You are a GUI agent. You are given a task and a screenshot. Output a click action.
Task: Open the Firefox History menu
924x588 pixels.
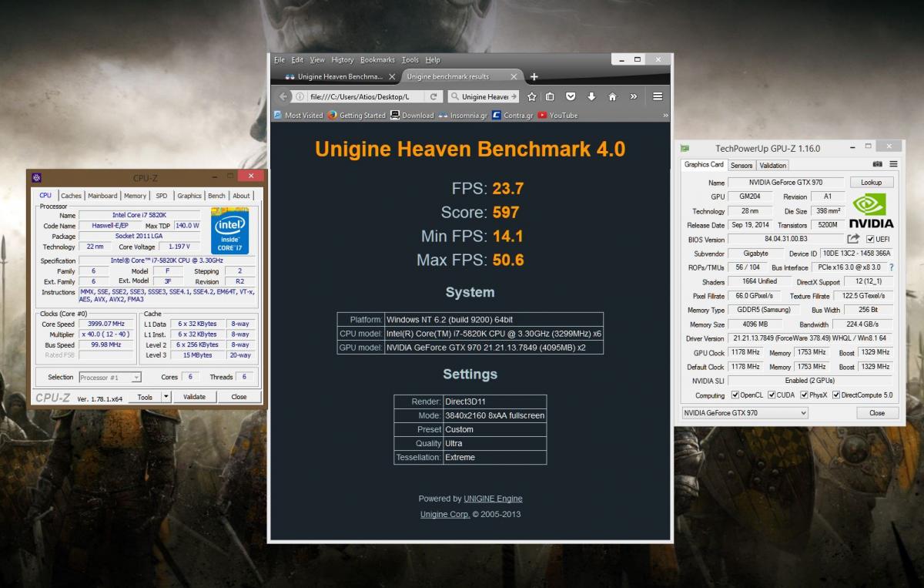tap(343, 59)
